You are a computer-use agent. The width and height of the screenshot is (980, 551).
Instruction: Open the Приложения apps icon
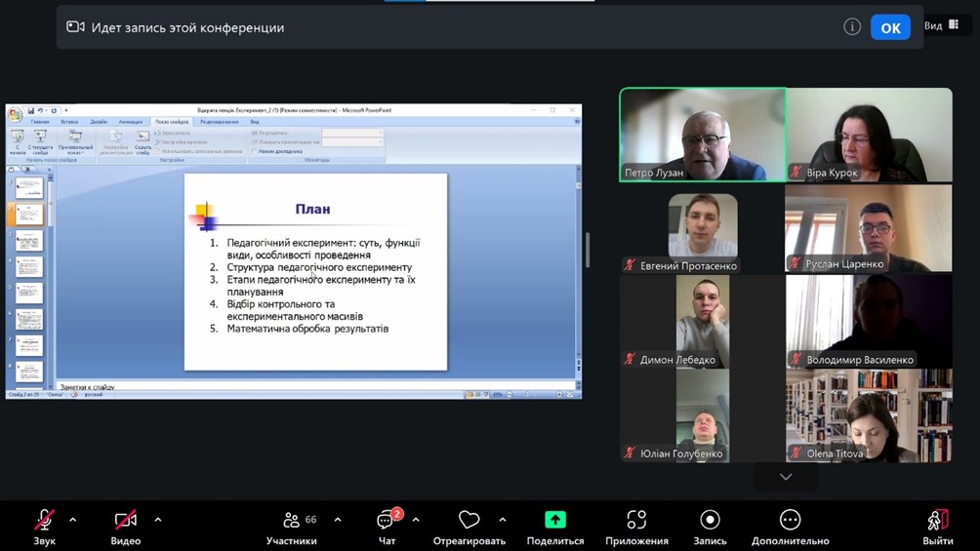636,521
